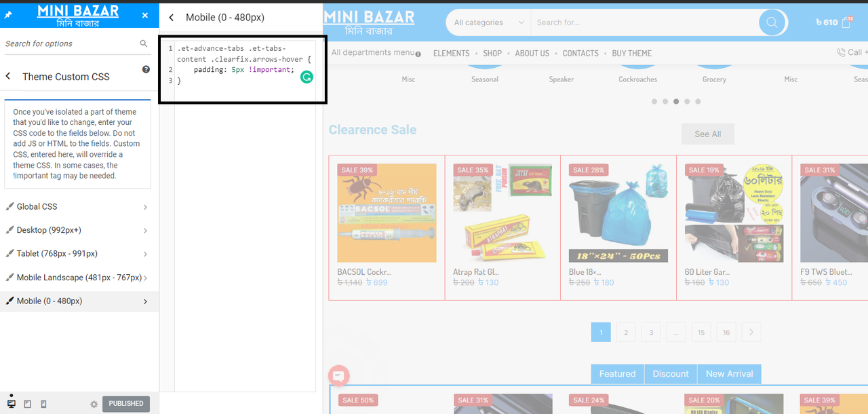Open the Atrap rat glue product image

tap(502, 213)
